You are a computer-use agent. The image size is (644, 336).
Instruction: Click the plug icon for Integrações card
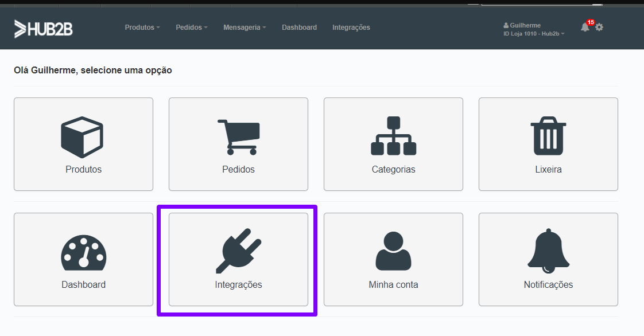tap(239, 251)
